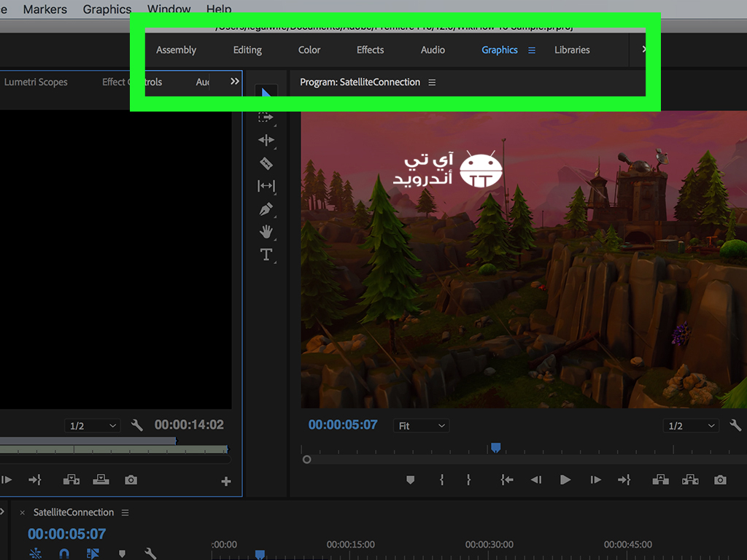Go to Out point in Program monitor

click(624, 480)
